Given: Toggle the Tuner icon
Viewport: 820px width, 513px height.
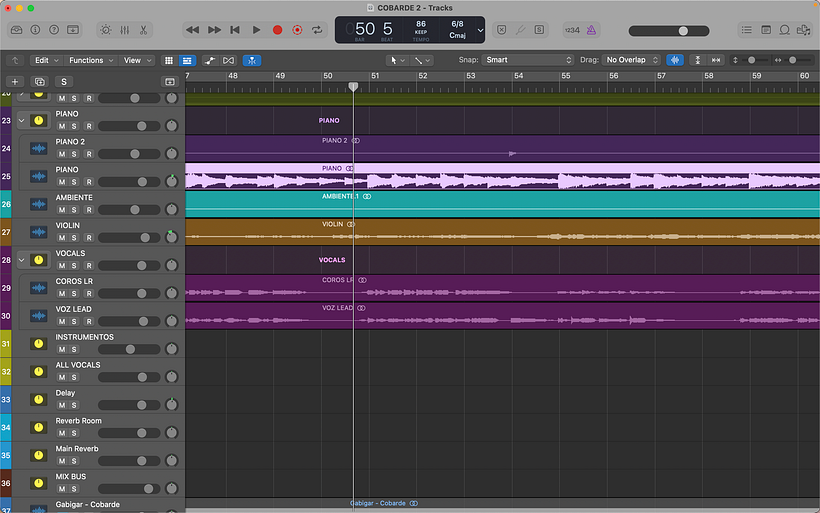Looking at the screenshot, I should pos(520,30).
